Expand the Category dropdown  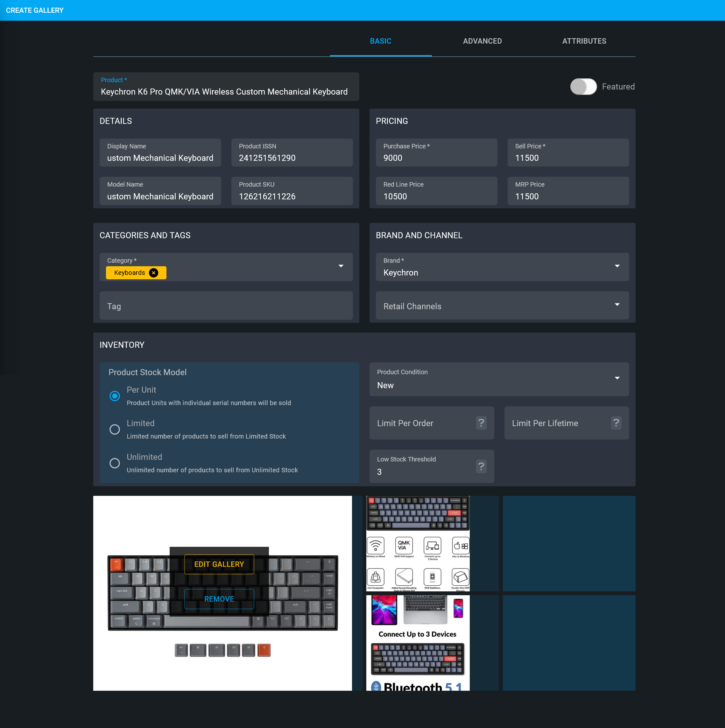pos(341,266)
